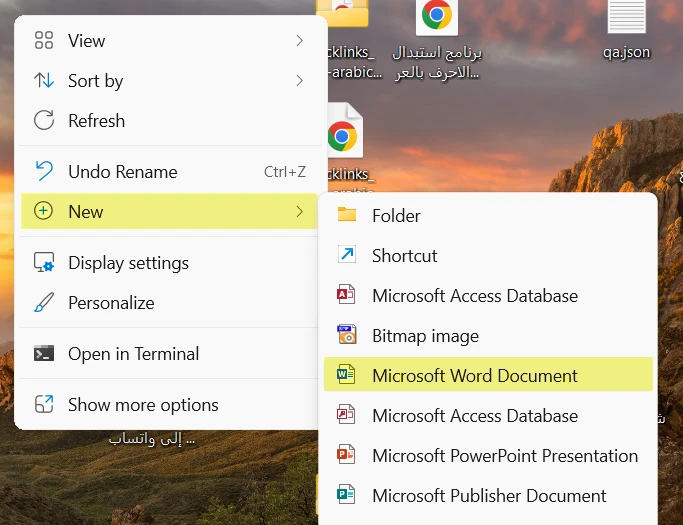The image size is (683, 525).
Task: Click the qa.json file name label
Action: (x=626, y=52)
